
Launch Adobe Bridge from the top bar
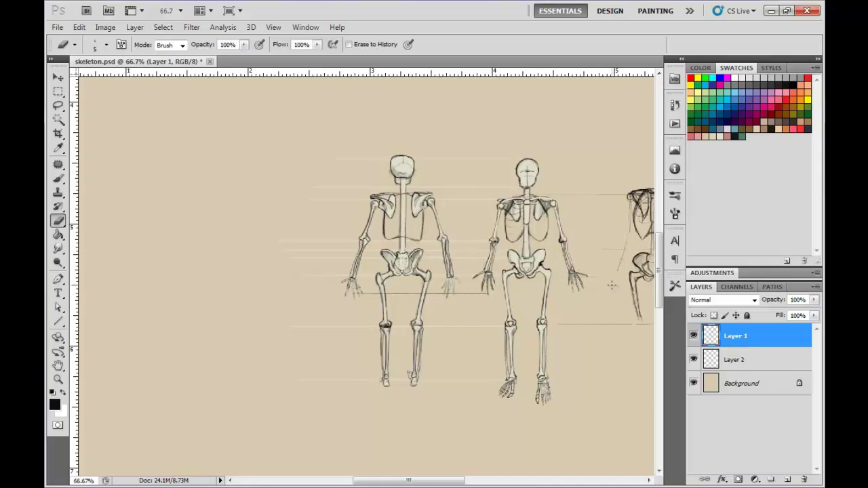pyautogui.click(x=86, y=11)
